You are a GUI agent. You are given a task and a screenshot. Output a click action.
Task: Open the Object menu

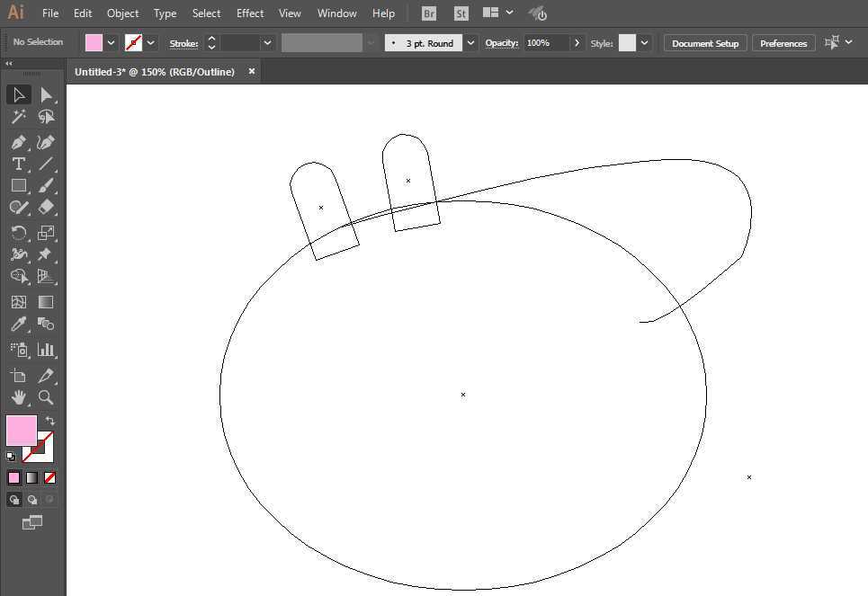tap(122, 13)
